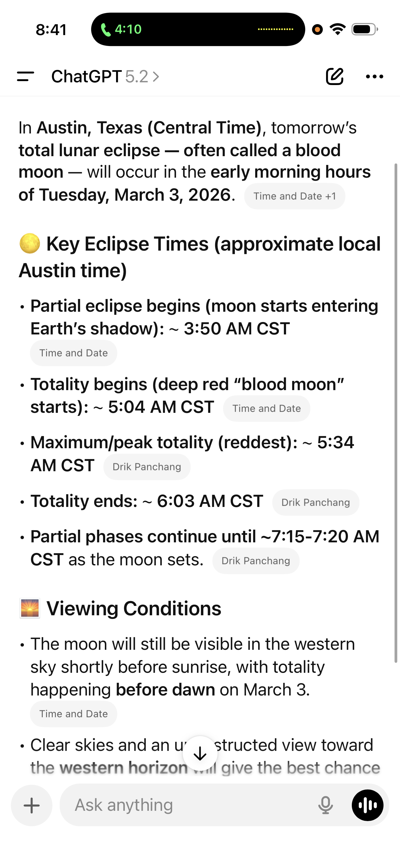Expand the ChatGPT 5.2 model selector
The height and width of the screenshot is (868, 400).
coord(105,77)
